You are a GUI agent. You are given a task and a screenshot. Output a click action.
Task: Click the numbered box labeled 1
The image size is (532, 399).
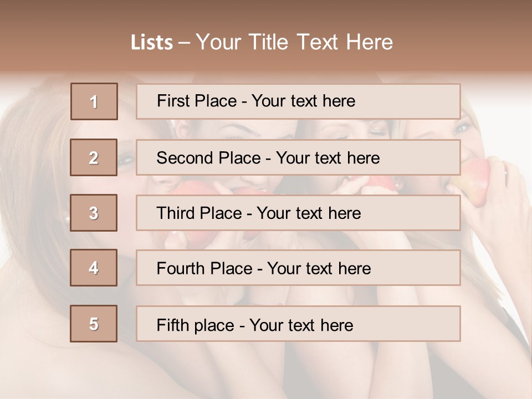[x=94, y=101]
